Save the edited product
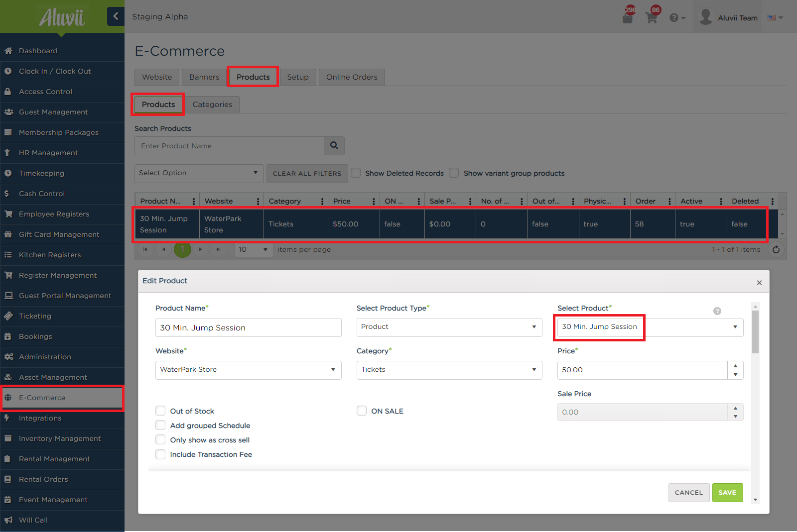 pos(727,492)
